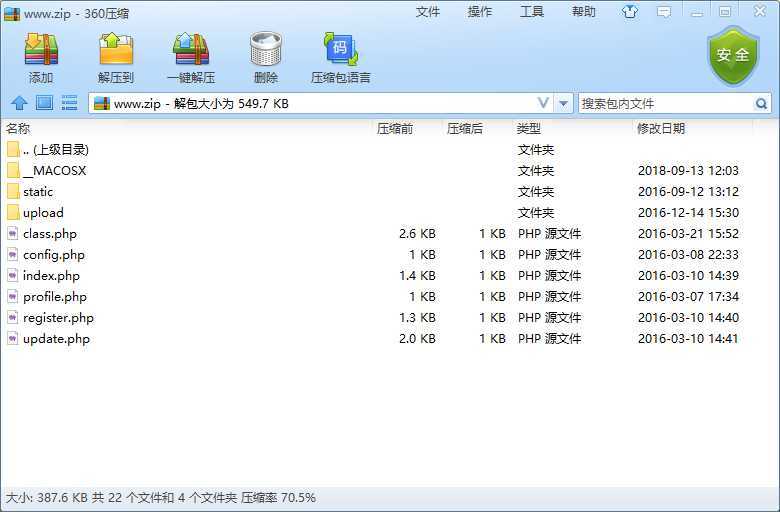This screenshot has height=512, width=780.
Task: Click date '2018-09-13 12:03' of __MACOSX
Action: pyautogui.click(x=688, y=171)
